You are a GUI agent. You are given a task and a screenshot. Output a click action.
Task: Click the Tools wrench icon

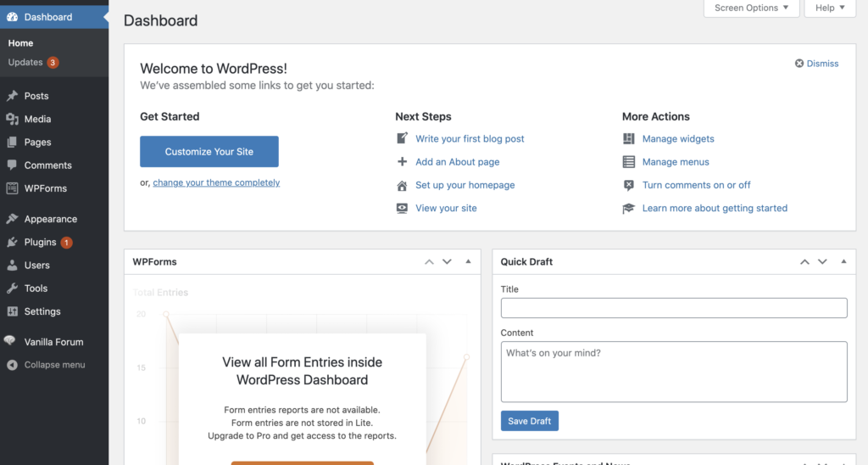[x=12, y=289]
